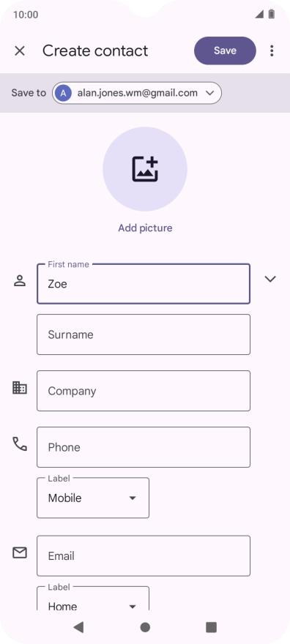The image size is (290, 644).
Task: Open the Home email label dropdown
Action: coord(93,599)
